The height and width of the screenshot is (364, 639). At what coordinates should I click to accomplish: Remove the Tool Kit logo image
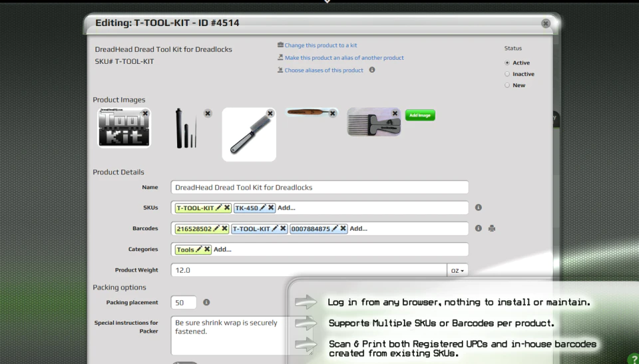pyautogui.click(x=145, y=113)
